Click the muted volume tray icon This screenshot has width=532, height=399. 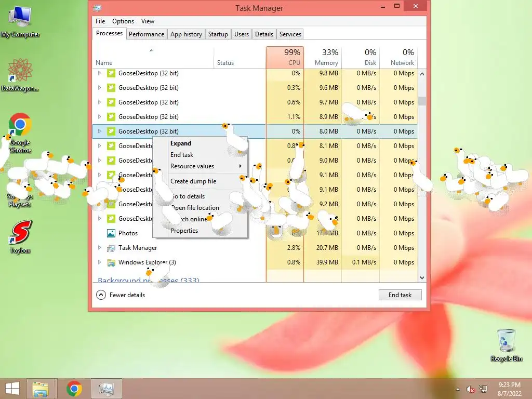470,389
